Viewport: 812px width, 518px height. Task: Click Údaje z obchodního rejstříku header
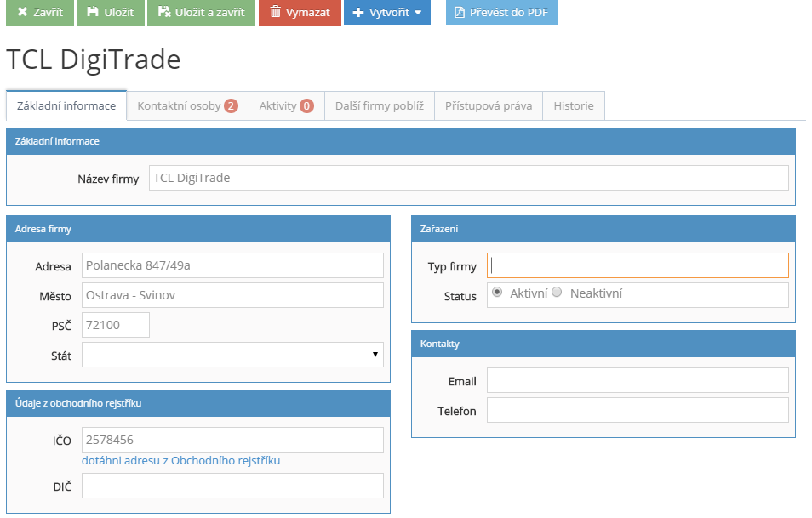pos(198,404)
